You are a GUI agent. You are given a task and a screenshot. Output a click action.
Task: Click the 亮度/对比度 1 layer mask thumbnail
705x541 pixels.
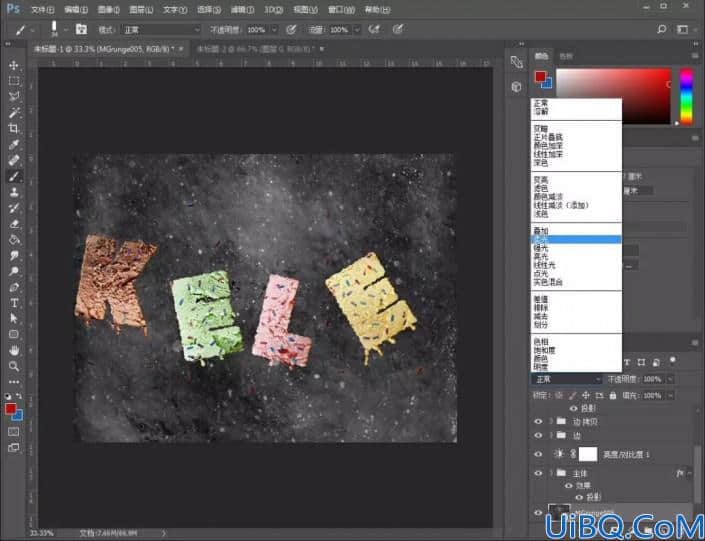pyautogui.click(x=588, y=454)
